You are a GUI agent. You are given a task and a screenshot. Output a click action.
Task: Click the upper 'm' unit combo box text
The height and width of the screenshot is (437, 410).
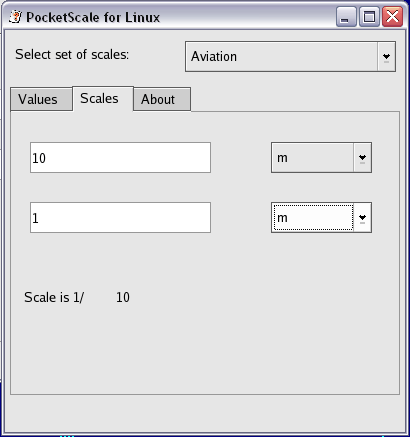coord(313,158)
